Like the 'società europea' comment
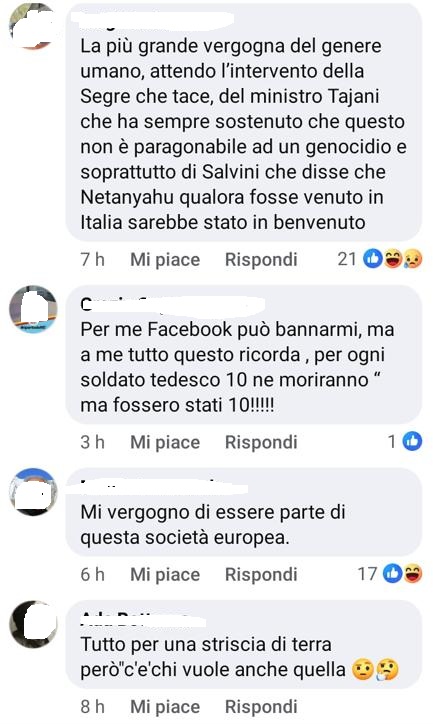The image size is (433, 724). coord(165,575)
